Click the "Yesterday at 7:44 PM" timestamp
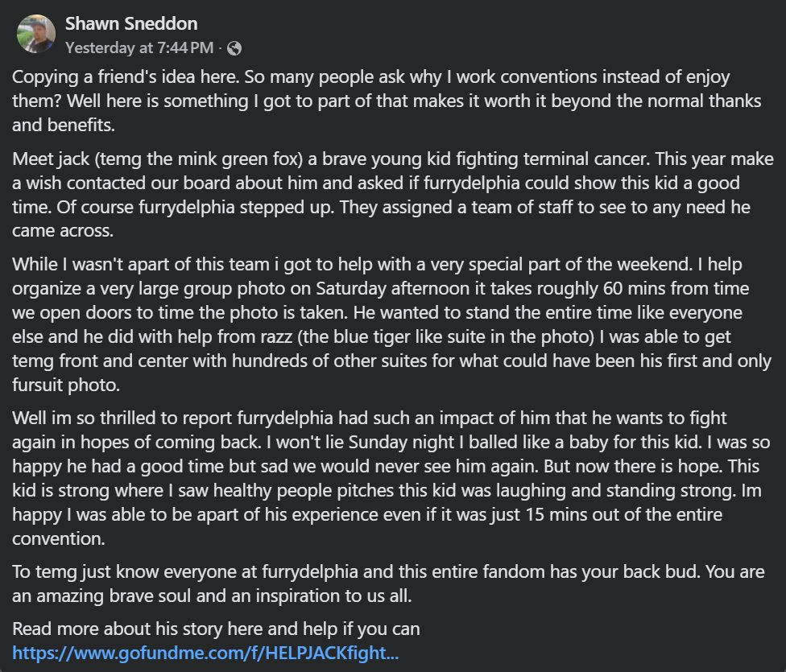Screen dimensions: 786x672 coord(139,48)
